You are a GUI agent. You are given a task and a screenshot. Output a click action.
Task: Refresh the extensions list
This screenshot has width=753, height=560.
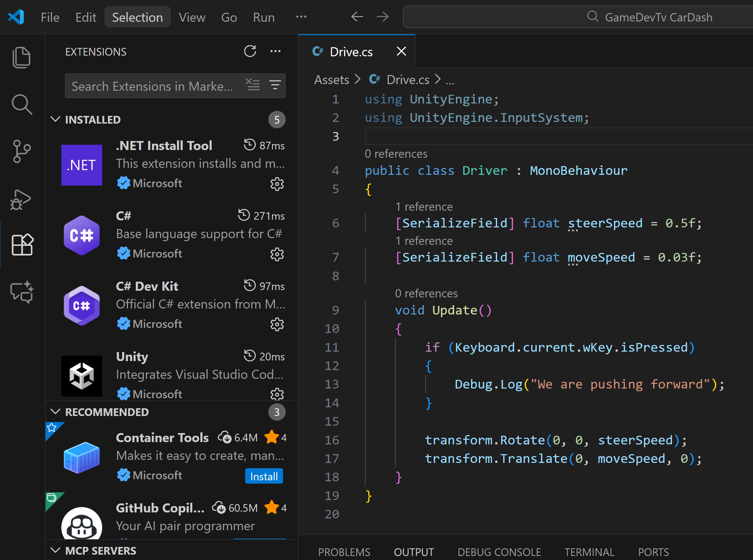pyautogui.click(x=250, y=52)
